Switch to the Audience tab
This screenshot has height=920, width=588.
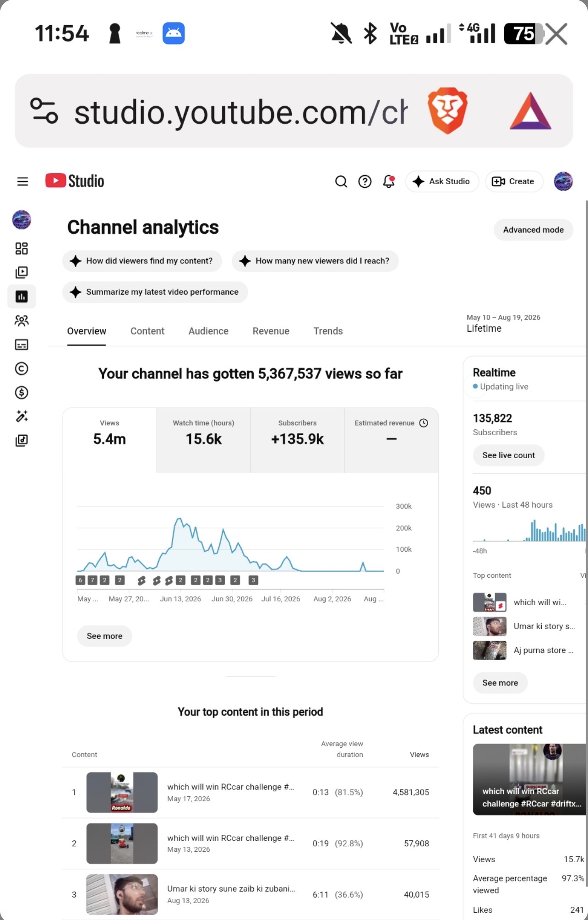208,331
